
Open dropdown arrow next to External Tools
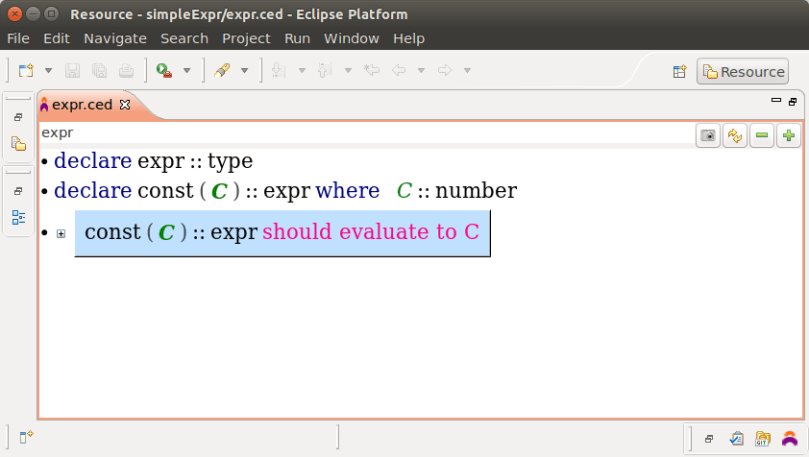point(186,71)
